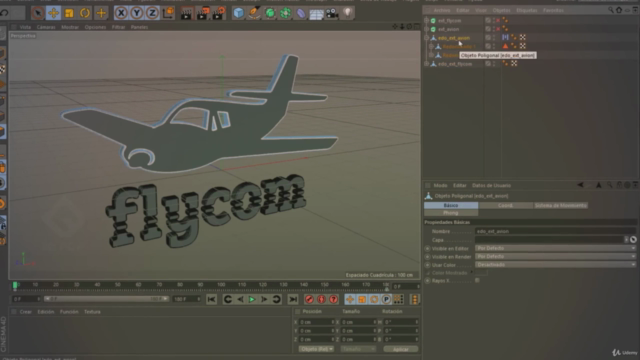Toggle Y axis lock

(x=137, y=13)
